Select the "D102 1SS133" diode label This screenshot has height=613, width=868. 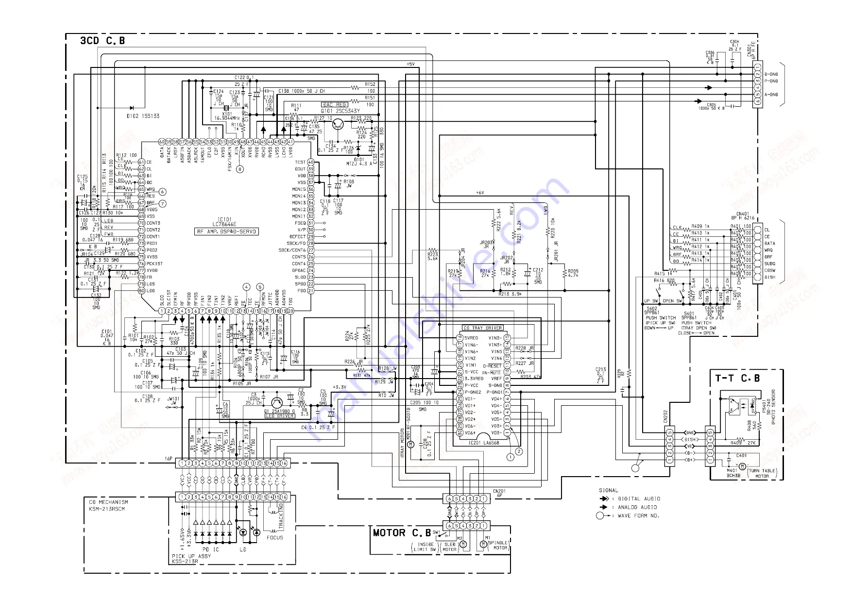pos(143,116)
